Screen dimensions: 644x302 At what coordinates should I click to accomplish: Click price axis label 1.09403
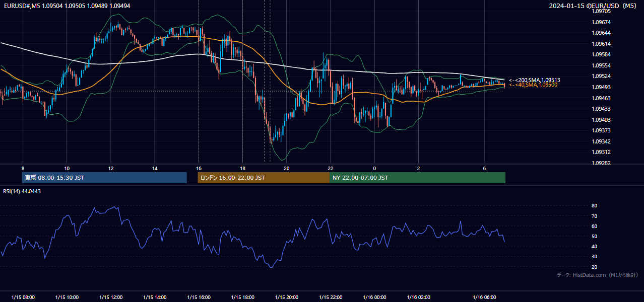601,120
